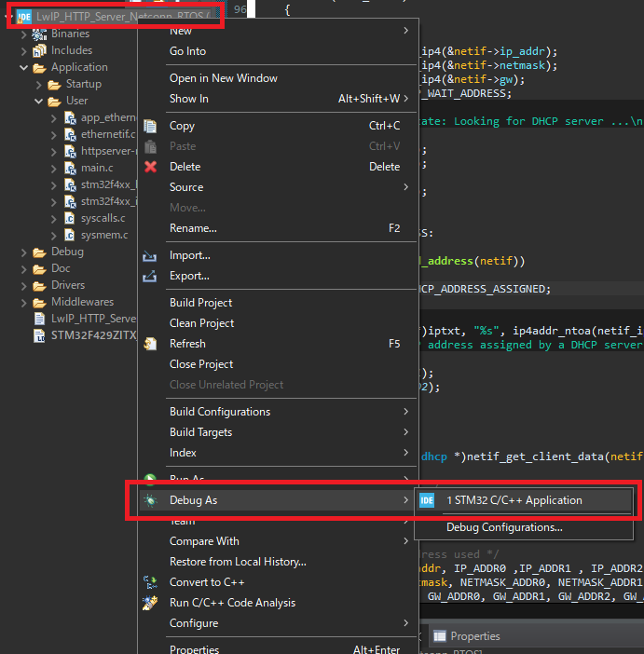Open the Configure submenu
The height and width of the screenshot is (654, 644).
[278, 623]
